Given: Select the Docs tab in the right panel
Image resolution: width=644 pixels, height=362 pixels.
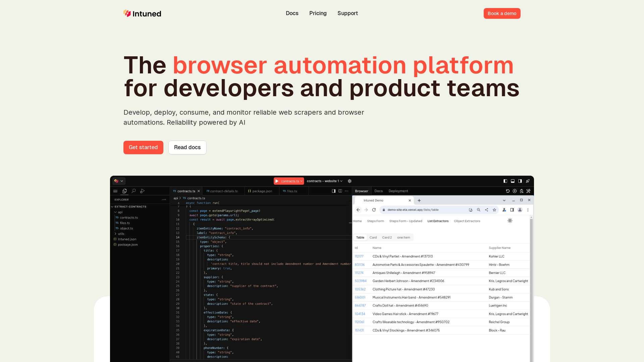Looking at the screenshot, I should 379,191.
